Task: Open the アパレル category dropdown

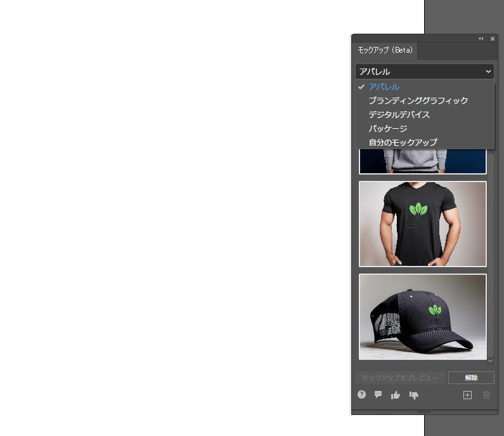Action: [x=424, y=72]
